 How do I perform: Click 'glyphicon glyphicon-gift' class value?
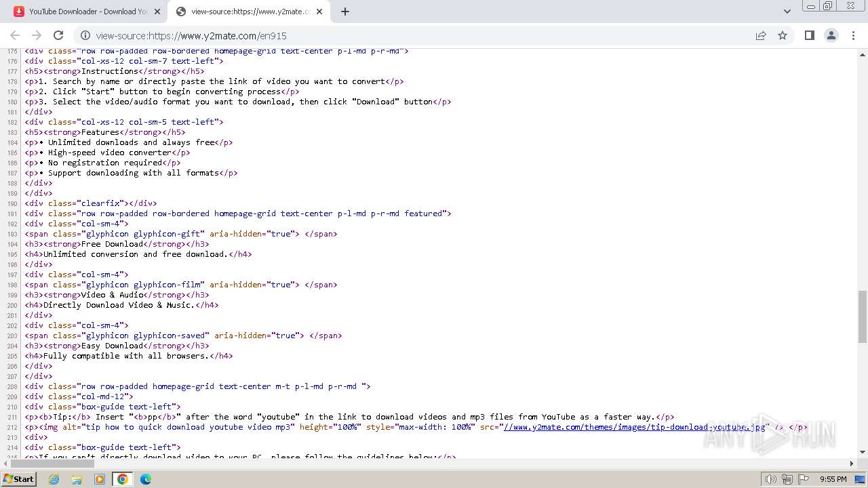(x=143, y=234)
